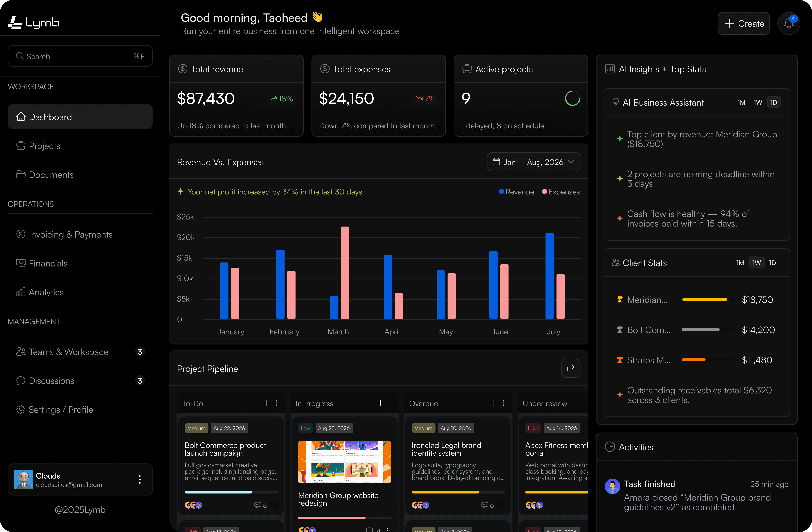812x532 pixels.
Task: Click the clock icon beside Activities
Action: tap(610, 447)
